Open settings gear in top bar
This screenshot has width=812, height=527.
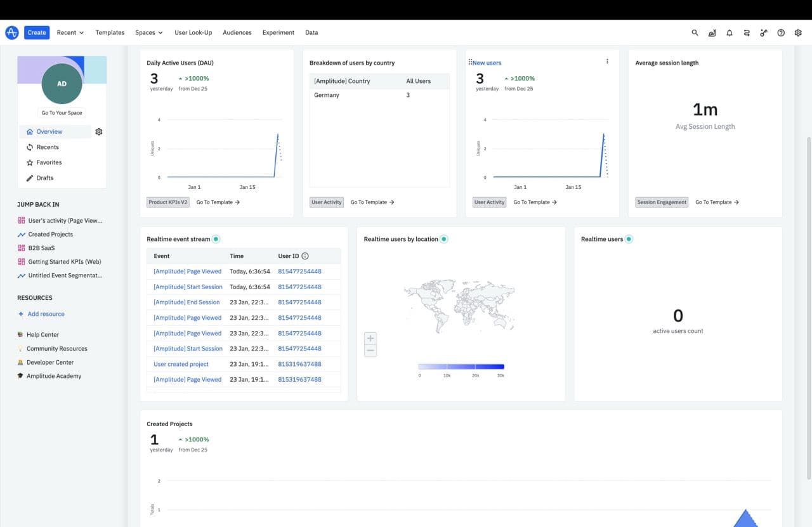[799, 32]
